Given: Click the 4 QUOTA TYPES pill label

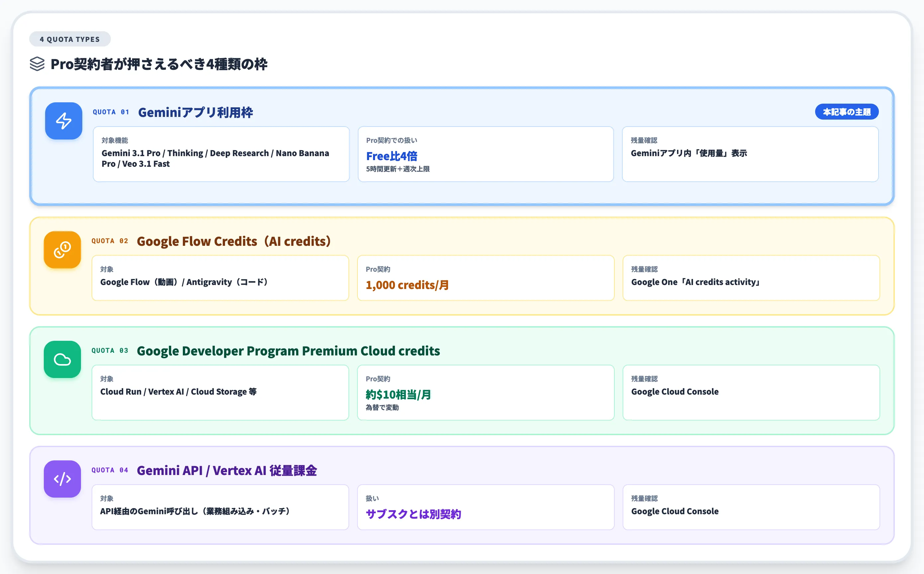Looking at the screenshot, I should tap(70, 39).
